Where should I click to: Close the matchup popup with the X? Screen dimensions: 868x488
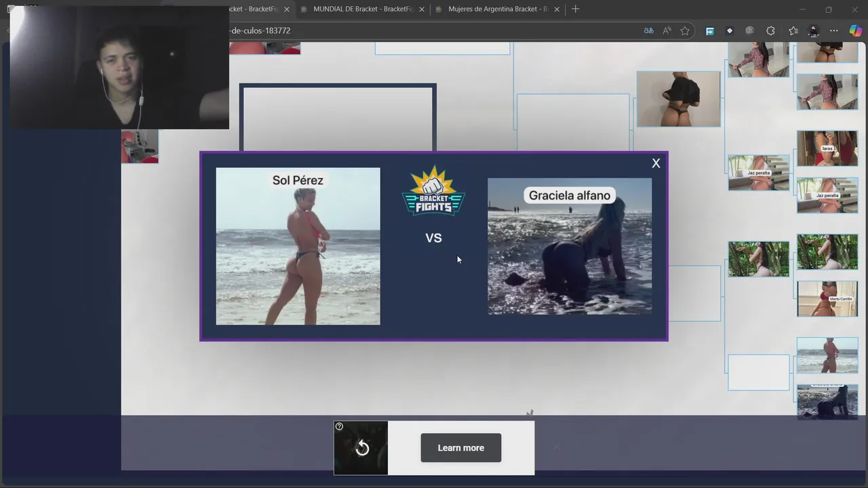[x=656, y=163]
